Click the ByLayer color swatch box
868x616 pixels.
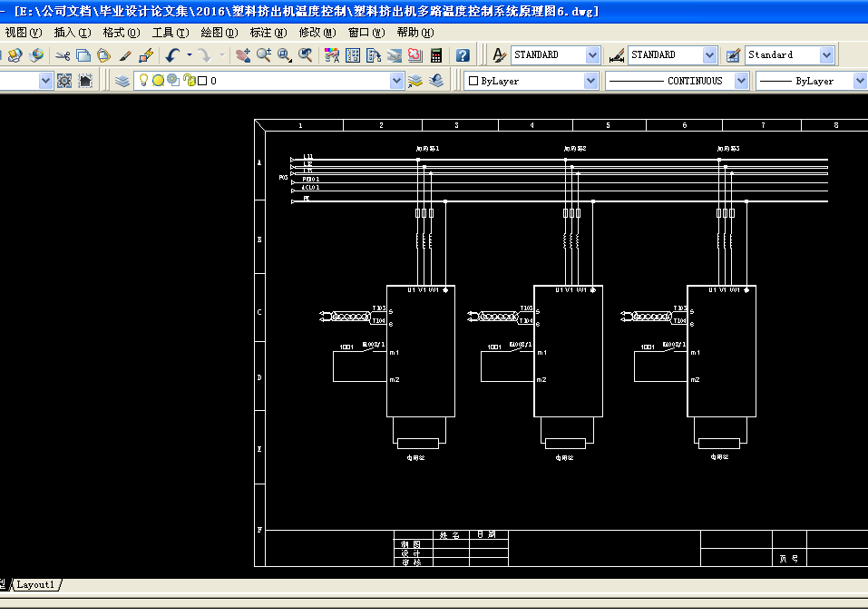tap(473, 81)
